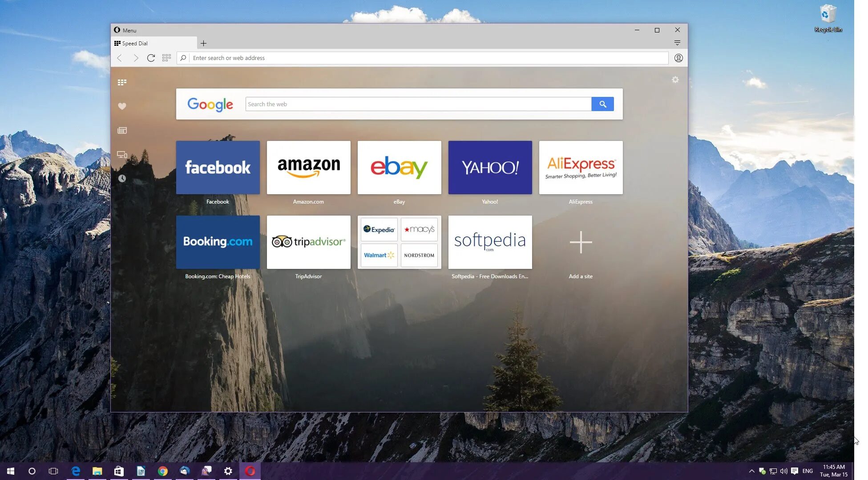The width and height of the screenshot is (868, 480).
Task: Open Speed Dial customize gear icon
Action: [675, 80]
